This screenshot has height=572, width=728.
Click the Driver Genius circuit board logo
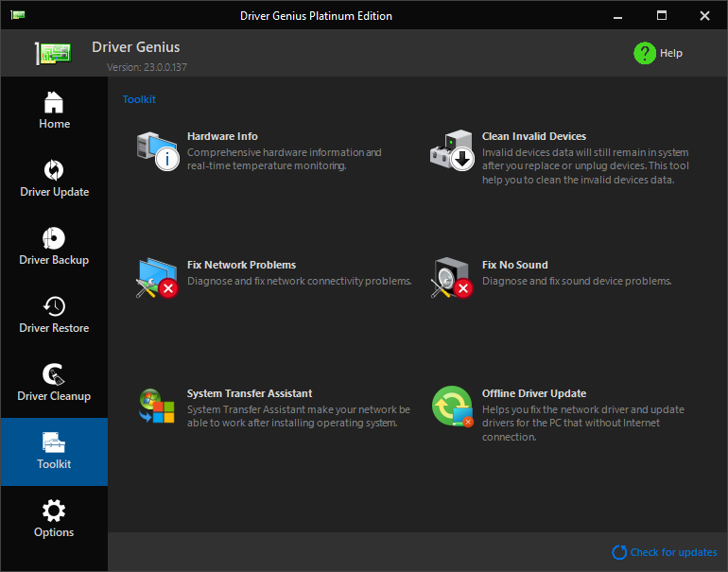53,53
